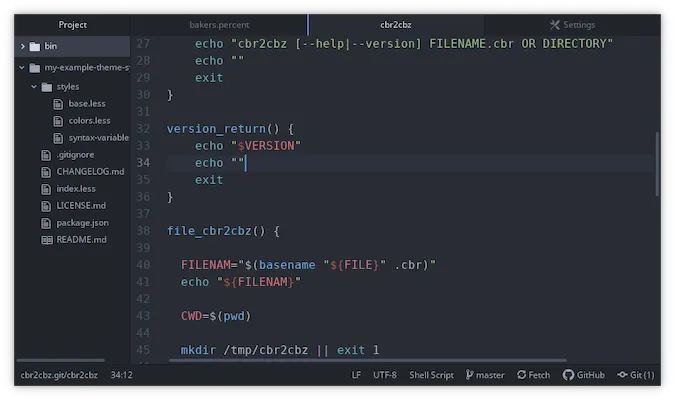Switch to the bakers.percent tab
The height and width of the screenshot is (400, 675).
[x=219, y=25]
